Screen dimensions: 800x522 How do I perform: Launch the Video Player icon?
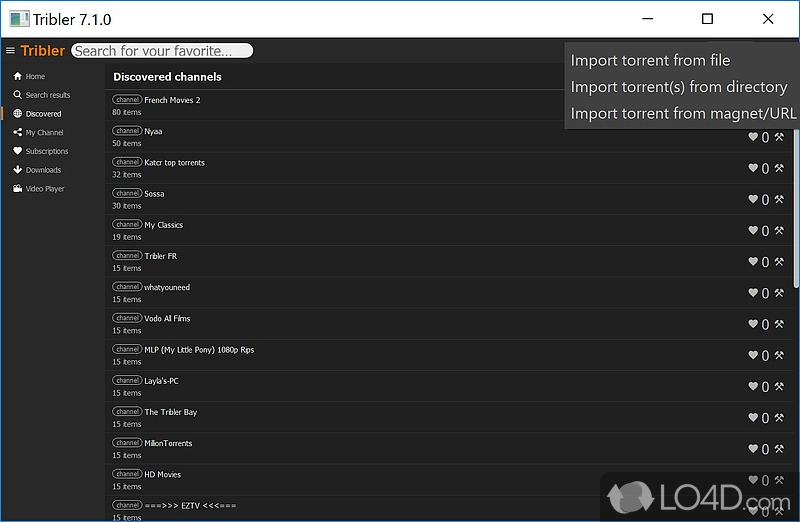(x=17, y=189)
